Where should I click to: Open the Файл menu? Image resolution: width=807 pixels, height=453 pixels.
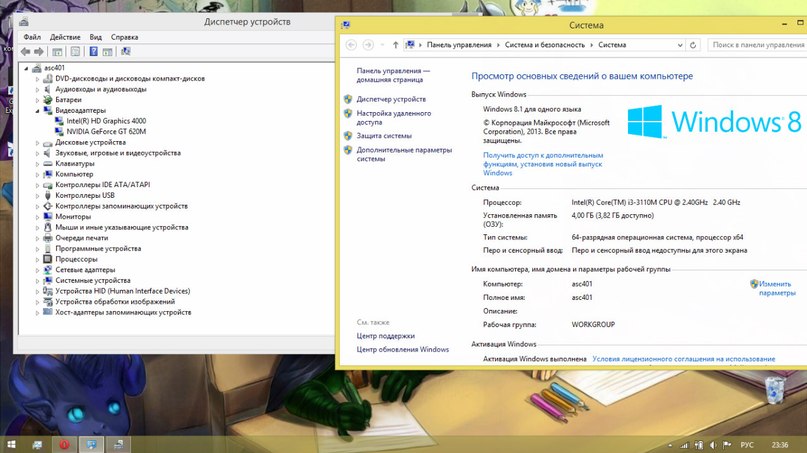tap(32, 37)
